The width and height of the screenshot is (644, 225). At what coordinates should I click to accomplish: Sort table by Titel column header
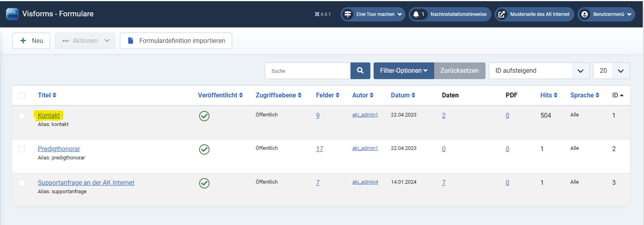click(47, 95)
